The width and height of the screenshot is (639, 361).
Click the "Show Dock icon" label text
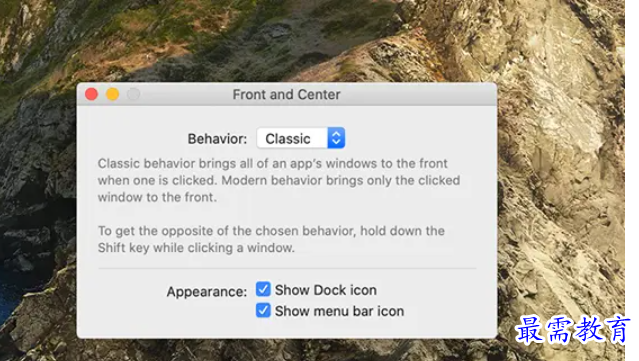pos(326,290)
